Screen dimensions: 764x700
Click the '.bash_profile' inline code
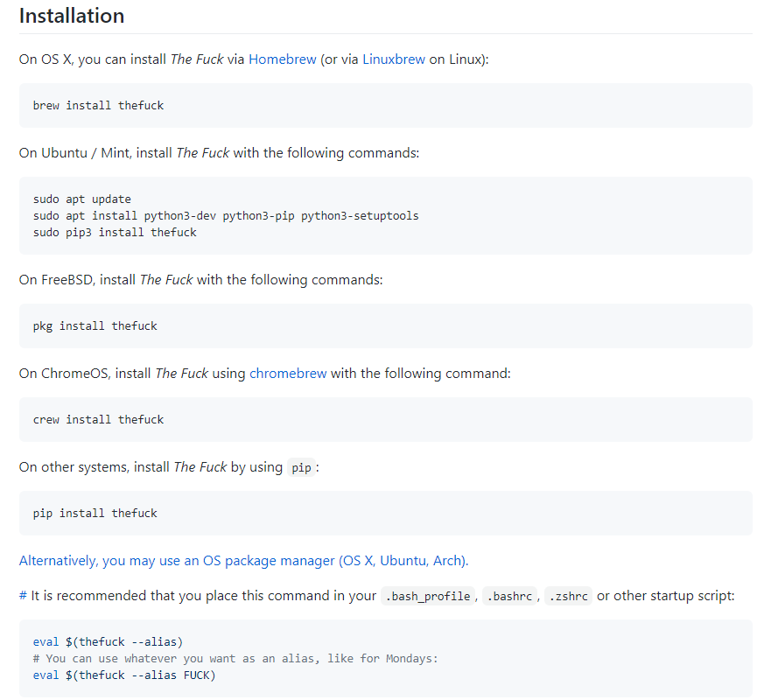[427, 596]
